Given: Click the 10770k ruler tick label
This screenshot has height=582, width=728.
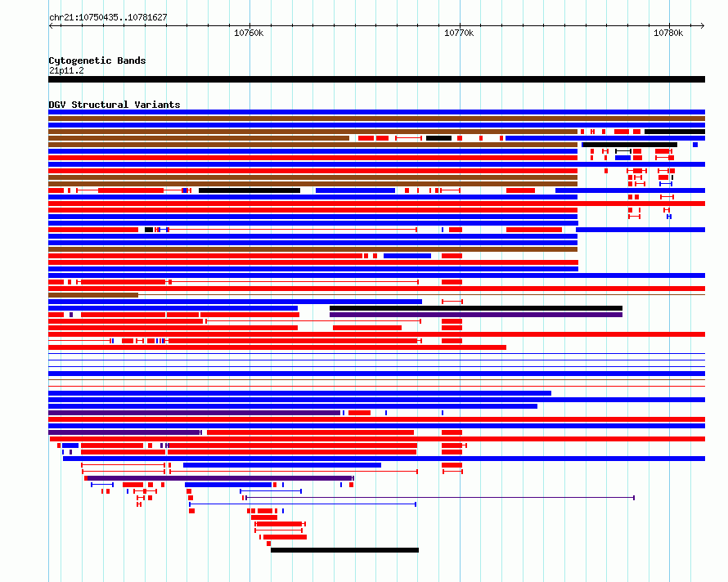Looking at the screenshot, I should coord(459,33).
